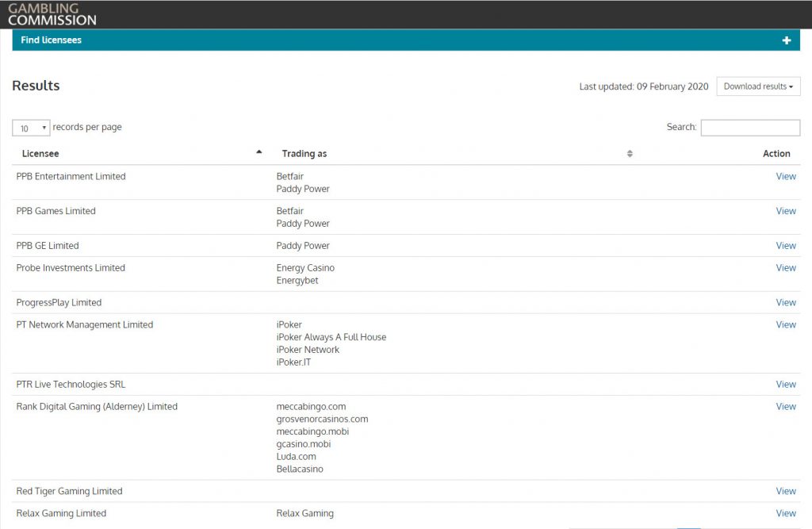Expand the Find licensees panel bar

396,40
